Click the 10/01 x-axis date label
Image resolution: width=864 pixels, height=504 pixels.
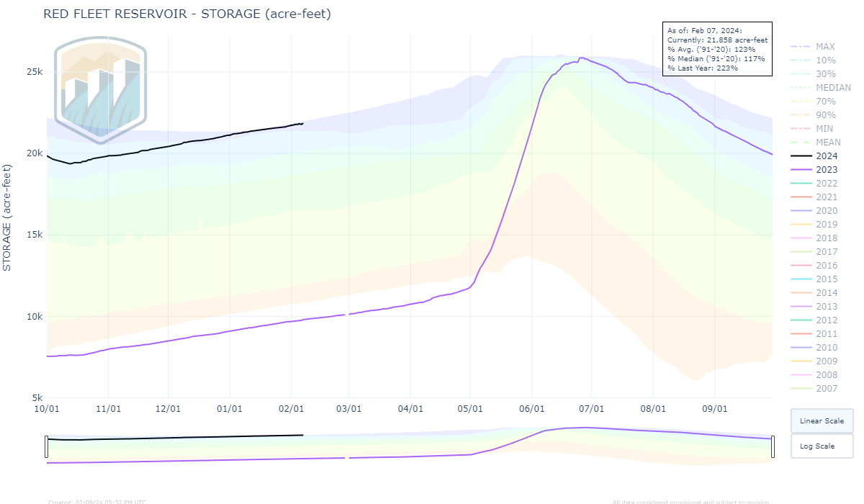click(x=47, y=408)
